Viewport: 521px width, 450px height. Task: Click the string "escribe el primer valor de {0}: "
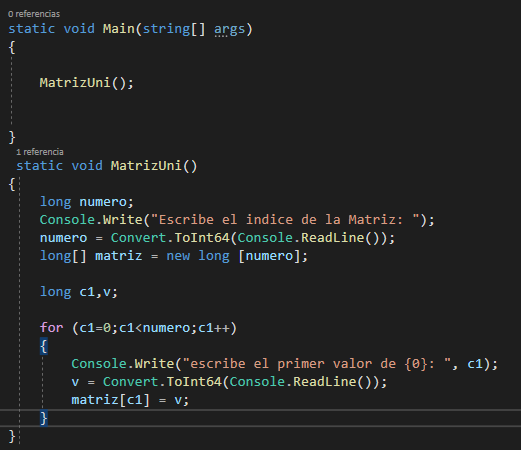(317, 364)
